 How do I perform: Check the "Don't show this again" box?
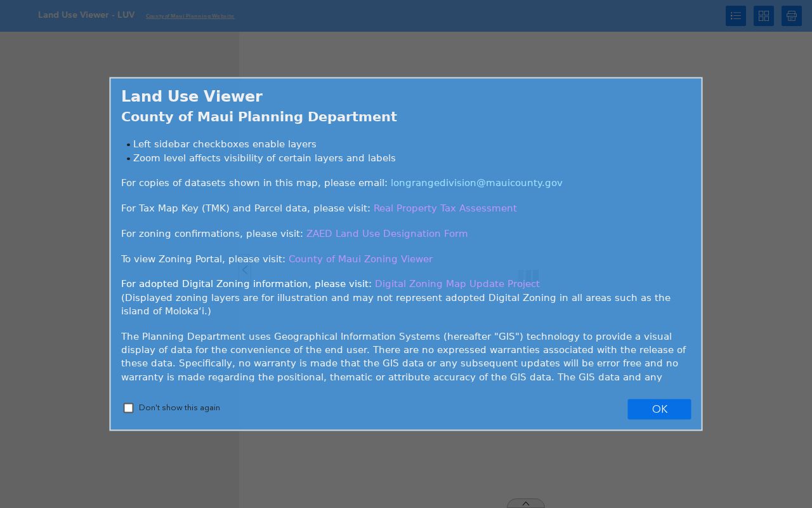[x=129, y=408]
